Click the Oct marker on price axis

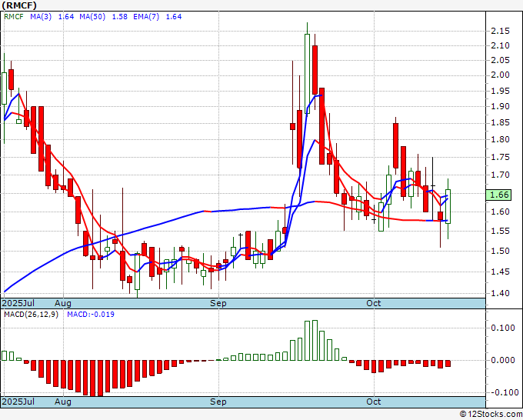[x=374, y=303]
